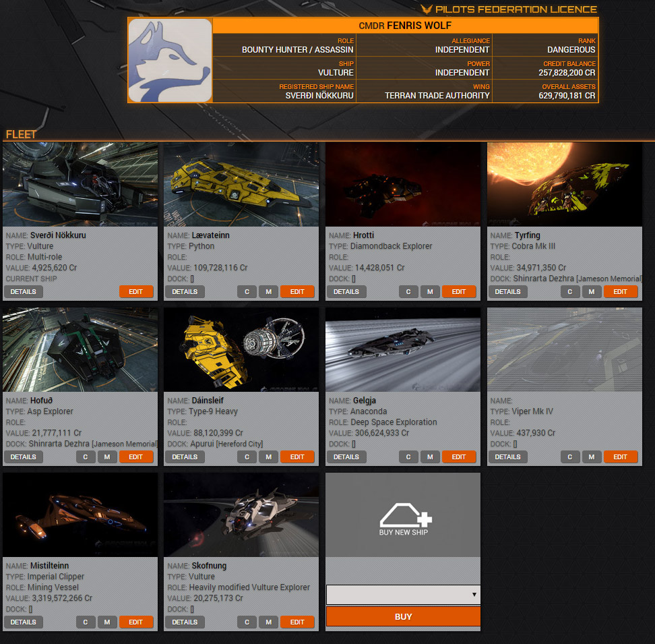Click the Pilots Federation Licence emblem
The width and height of the screenshot is (655, 644).
(x=426, y=9)
